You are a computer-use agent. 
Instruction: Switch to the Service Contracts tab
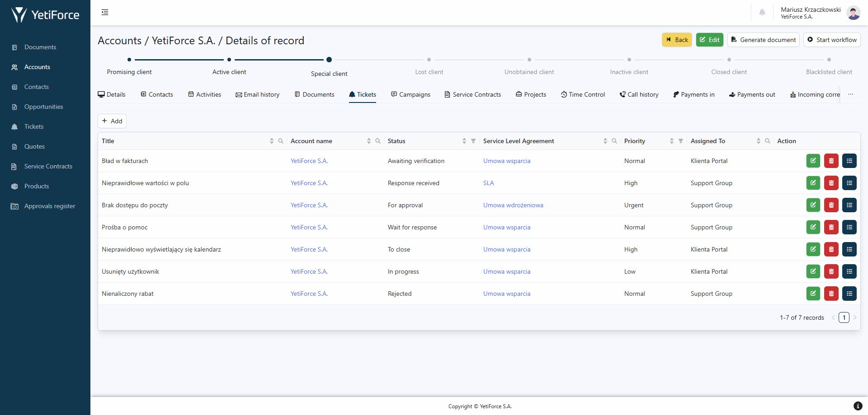pyautogui.click(x=473, y=94)
